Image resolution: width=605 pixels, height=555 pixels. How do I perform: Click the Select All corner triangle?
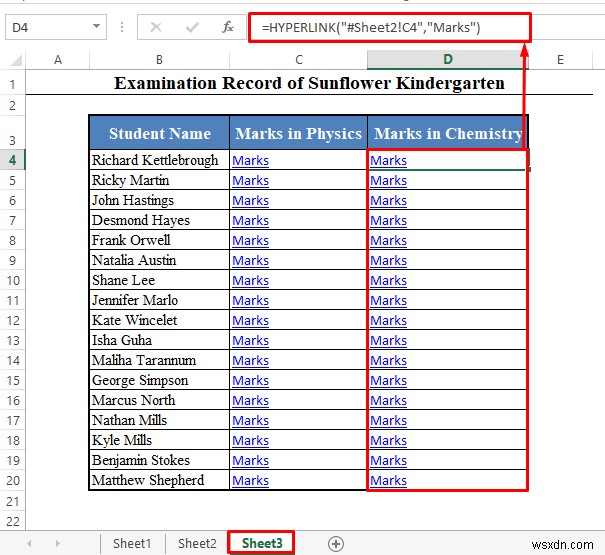(16, 60)
